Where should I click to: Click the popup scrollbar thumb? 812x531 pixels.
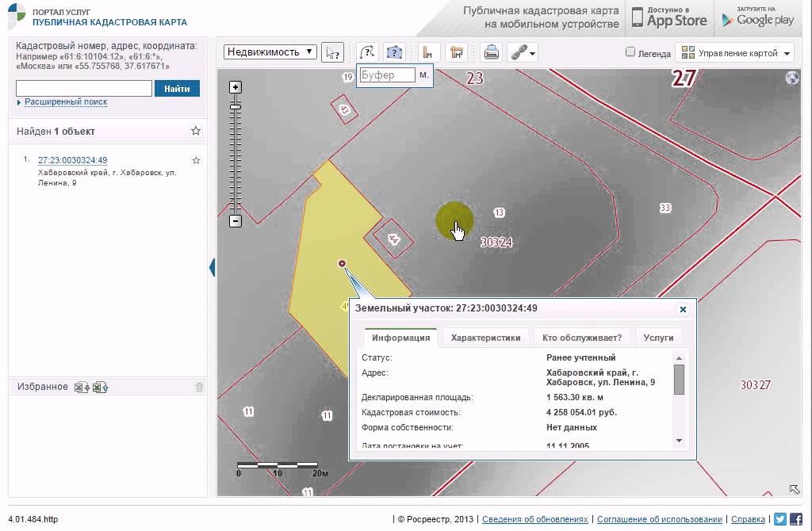pyautogui.click(x=679, y=380)
